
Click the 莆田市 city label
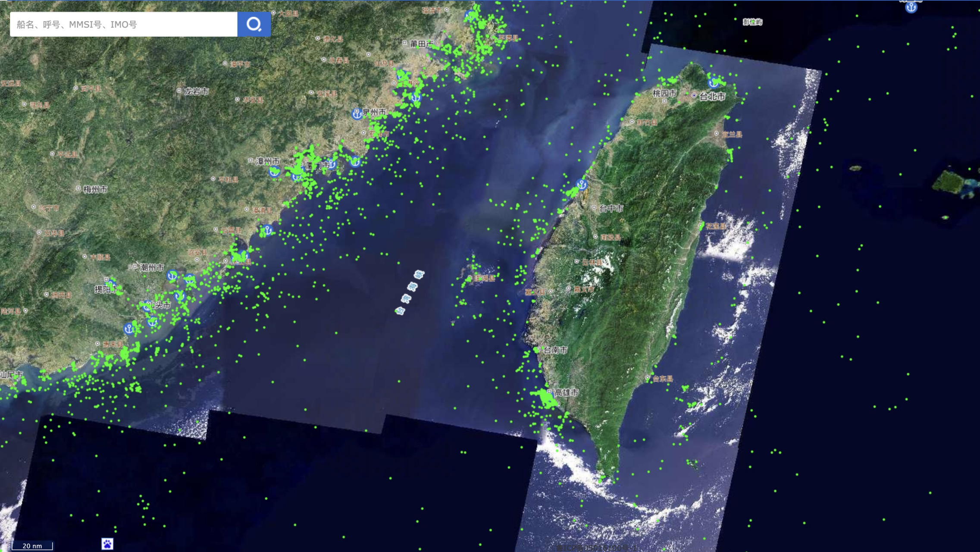[x=421, y=44]
